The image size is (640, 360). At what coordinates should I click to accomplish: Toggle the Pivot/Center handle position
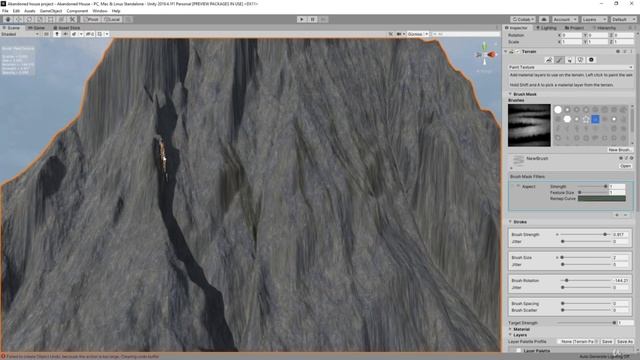tap(91, 19)
